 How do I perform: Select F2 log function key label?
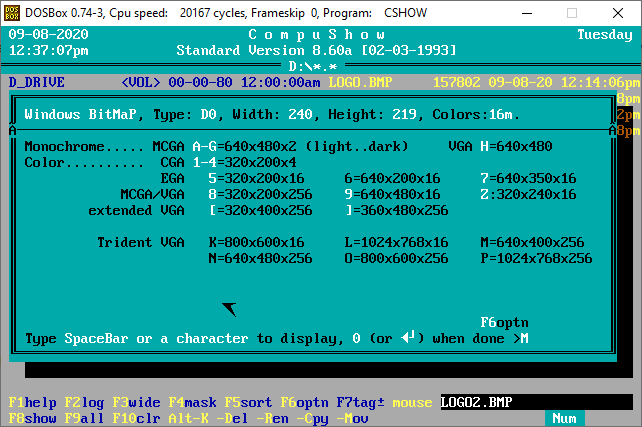tap(85, 403)
